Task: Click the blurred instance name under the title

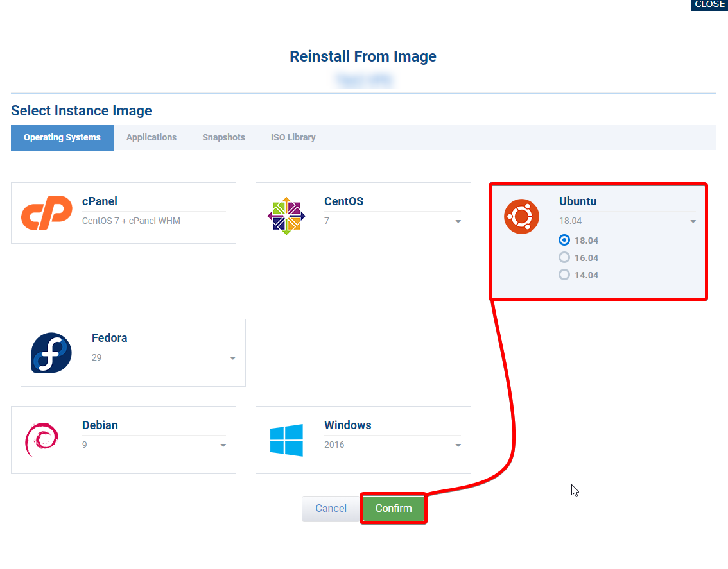Action: point(364,80)
